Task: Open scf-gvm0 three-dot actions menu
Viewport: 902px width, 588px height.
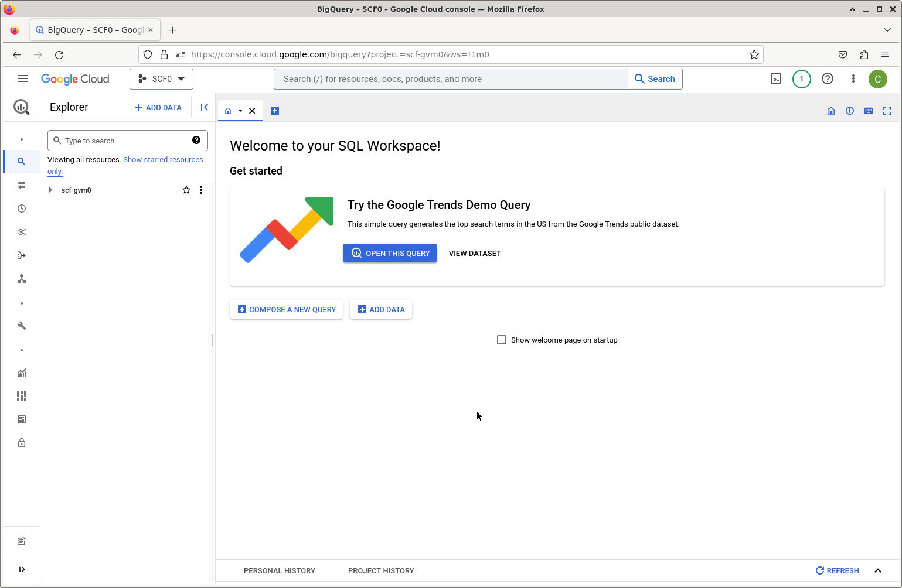Action: [x=201, y=190]
